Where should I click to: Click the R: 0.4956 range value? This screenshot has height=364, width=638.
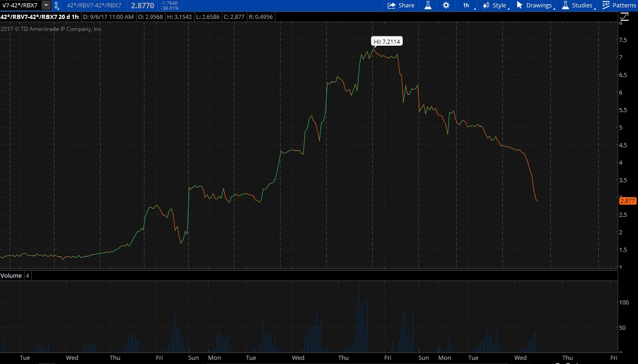[x=261, y=17]
